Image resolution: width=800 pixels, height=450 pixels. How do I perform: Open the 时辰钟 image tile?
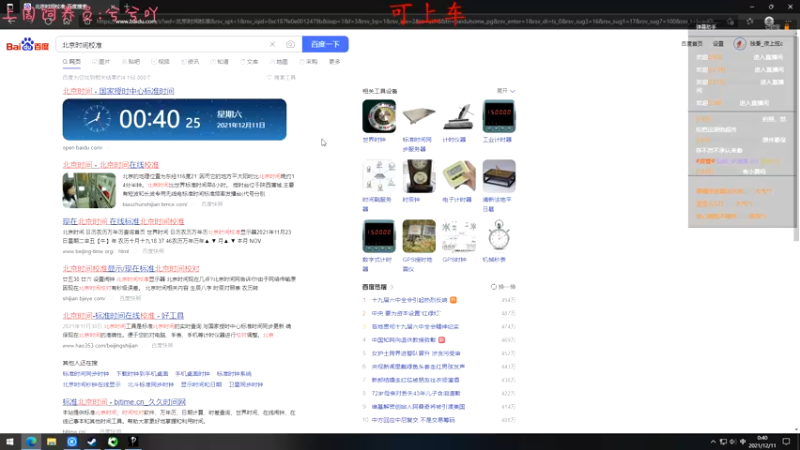[x=419, y=176]
